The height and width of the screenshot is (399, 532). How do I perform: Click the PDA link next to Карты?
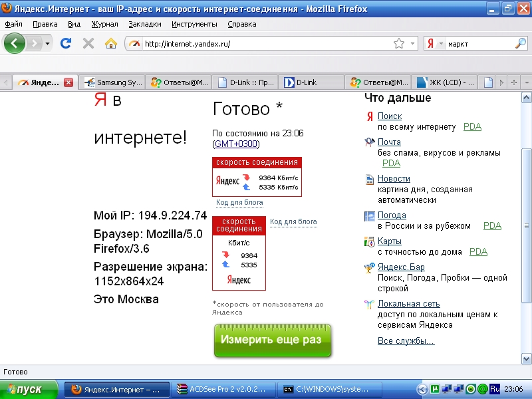pos(478,251)
